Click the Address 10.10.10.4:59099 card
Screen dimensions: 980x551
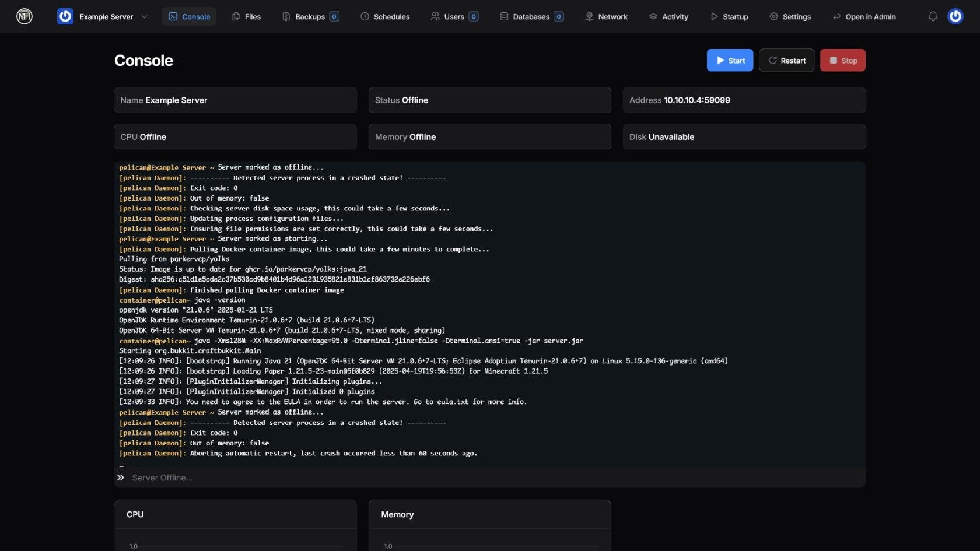pos(744,100)
